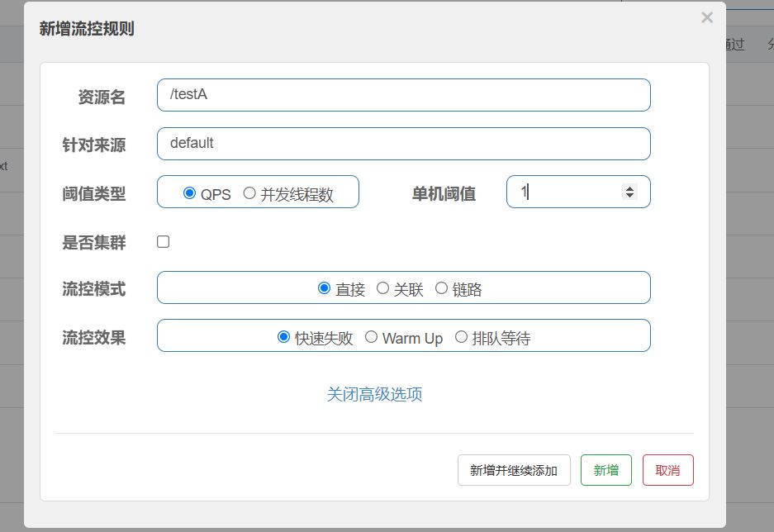Enable the 是否集群 checkbox
The image size is (774, 532).
[x=164, y=242]
